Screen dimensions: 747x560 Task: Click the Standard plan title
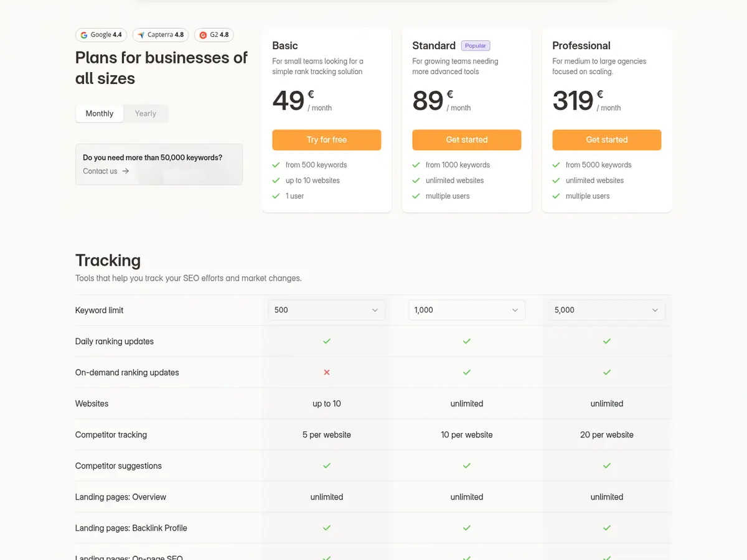(x=434, y=45)
